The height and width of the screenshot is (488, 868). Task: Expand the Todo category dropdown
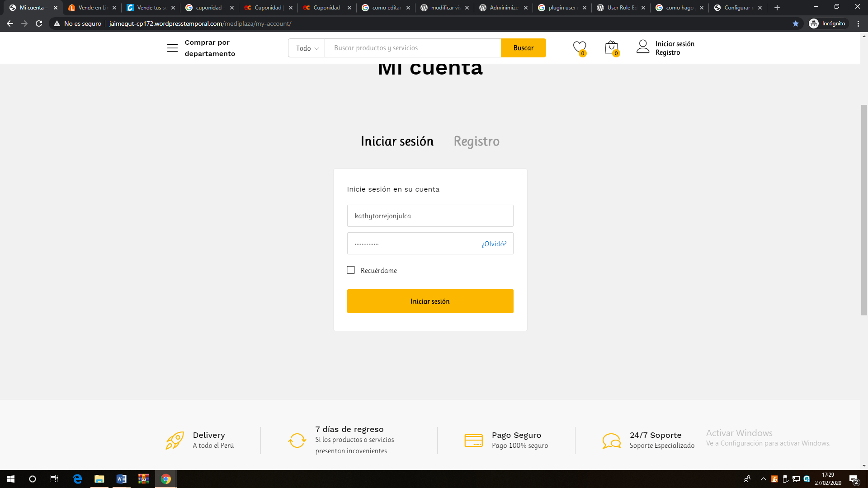(307, 48)
